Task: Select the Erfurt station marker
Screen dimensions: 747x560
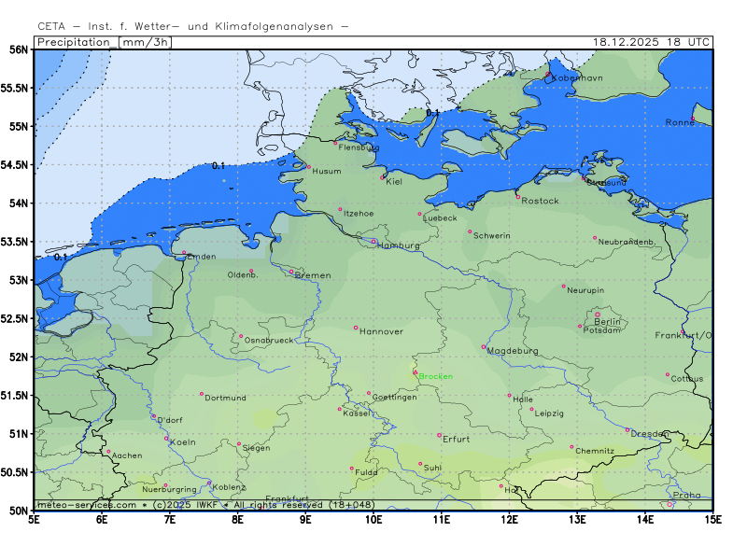Action: pyautogui.click(x=439, y=435)
